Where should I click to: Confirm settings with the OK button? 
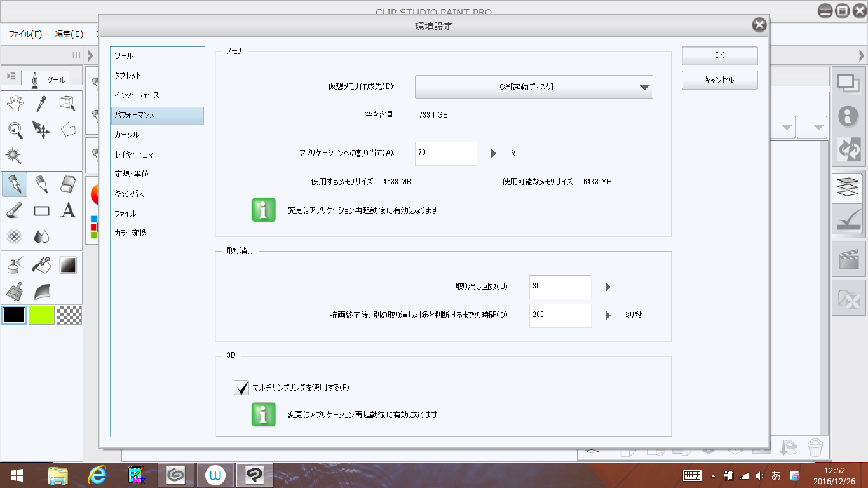tap(719, 55)
